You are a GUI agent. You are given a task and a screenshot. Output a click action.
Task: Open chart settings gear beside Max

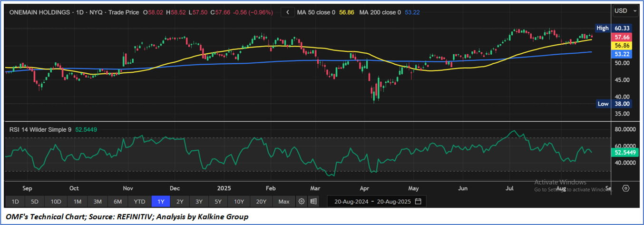point(301,201)
